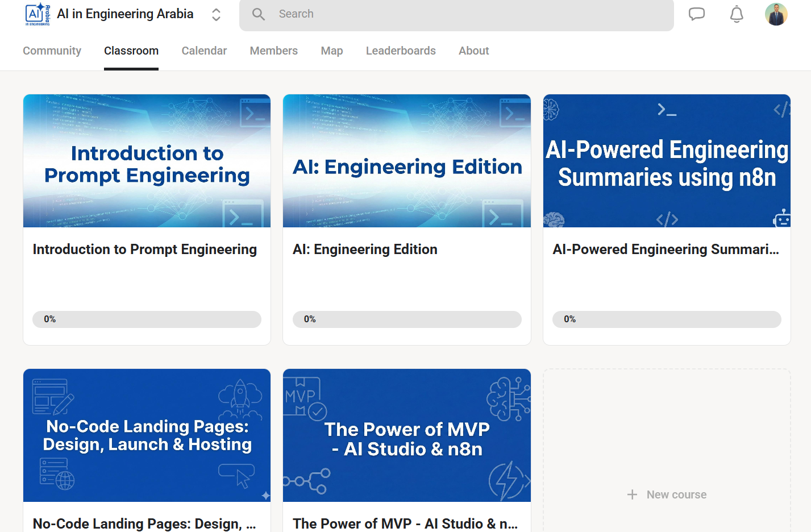Select AI-Powered Engineering Summaries n8n cover
This screenshot has height=532, width=811.
667,161
